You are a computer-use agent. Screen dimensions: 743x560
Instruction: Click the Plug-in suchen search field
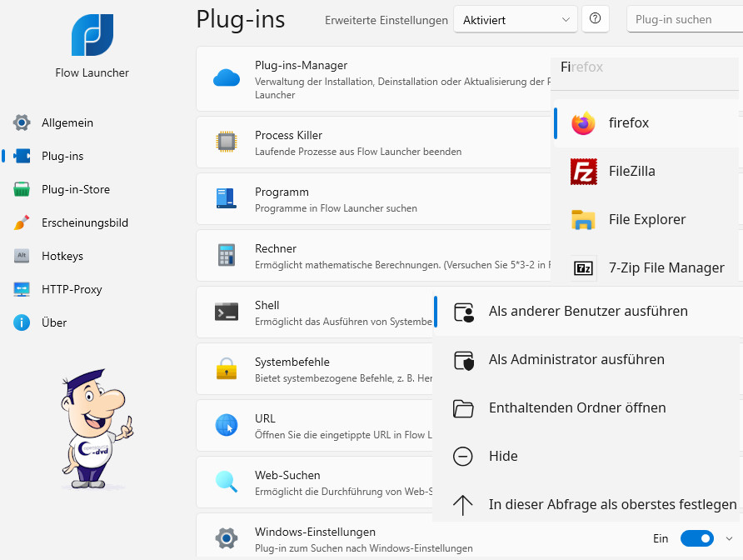pos(683,19)
